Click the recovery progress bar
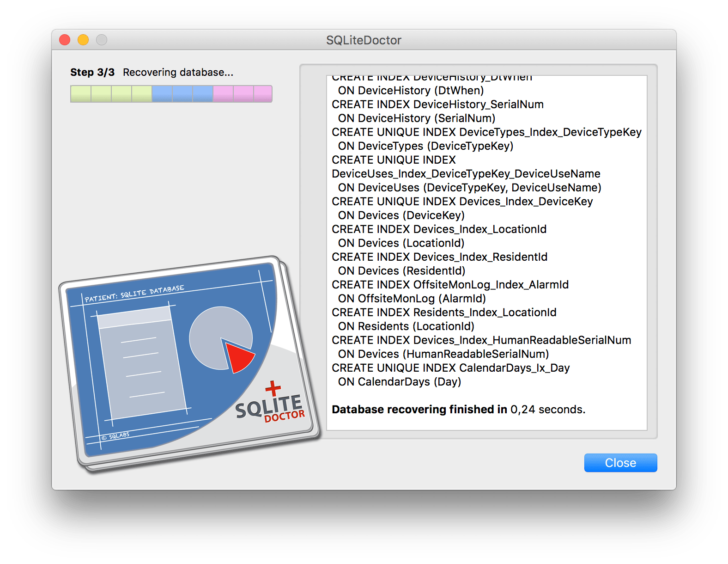Screen dimensions: 728x564 tap(171, 94)
